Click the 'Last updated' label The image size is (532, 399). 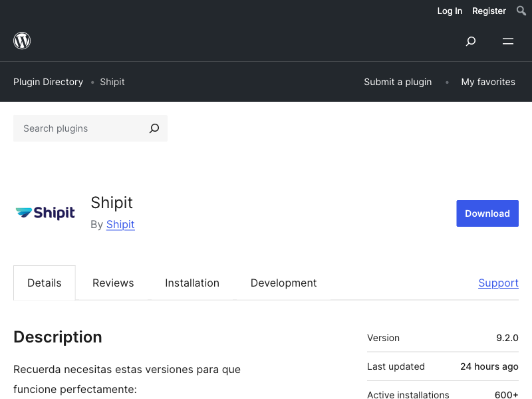396,366
